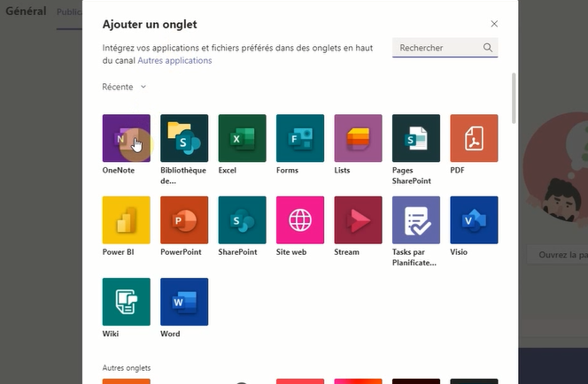
Task: Select the Word app icon
Action: click(x=184, y=302)
